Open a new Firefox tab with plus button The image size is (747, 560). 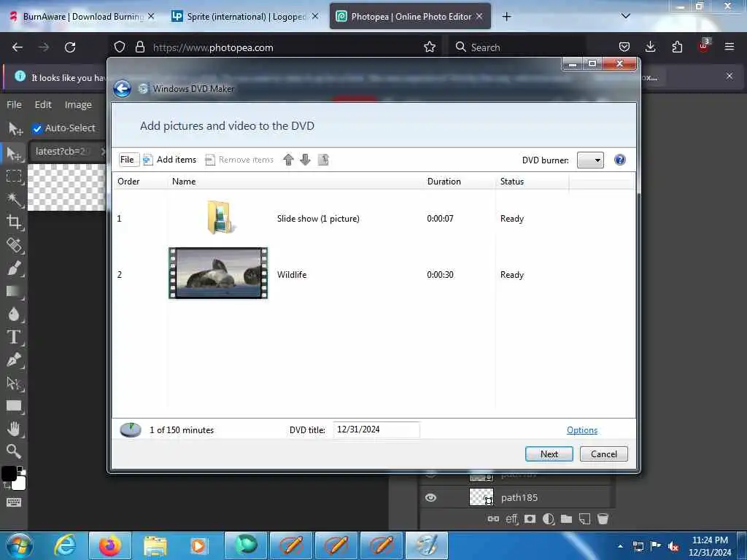pyautogui.click(x=506, y=17)
